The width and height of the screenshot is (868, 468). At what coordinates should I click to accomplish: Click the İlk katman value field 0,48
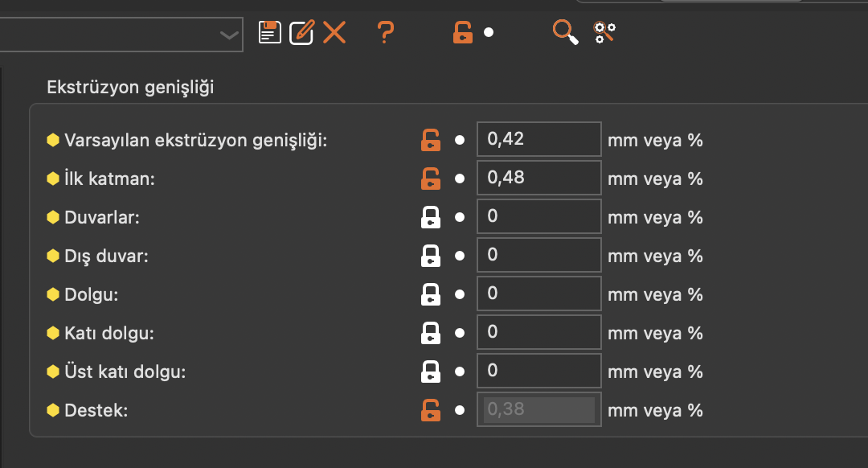click(538, 179)
